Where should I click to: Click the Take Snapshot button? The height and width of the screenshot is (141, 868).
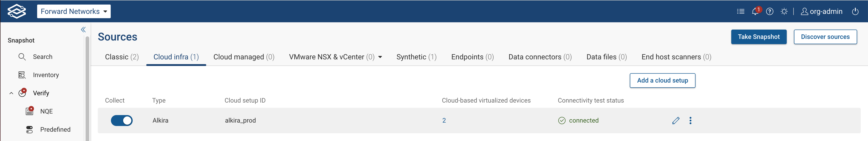[x=758, y=37]
